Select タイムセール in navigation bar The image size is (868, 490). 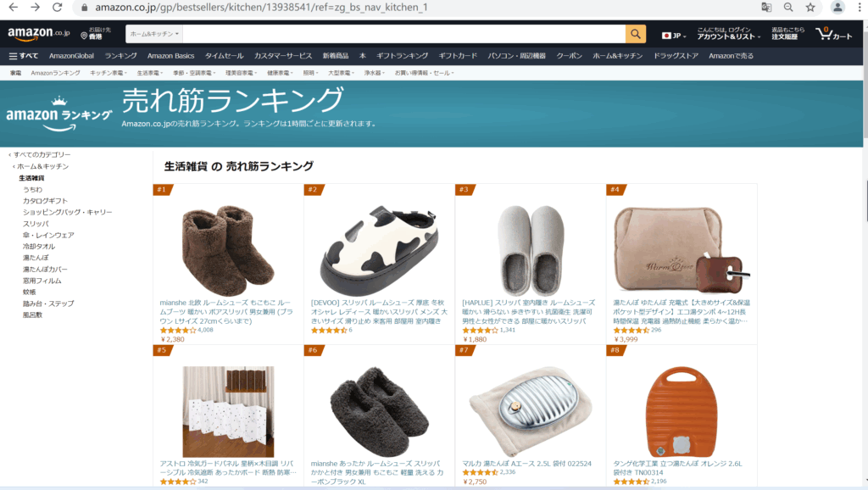pos(224,56)
